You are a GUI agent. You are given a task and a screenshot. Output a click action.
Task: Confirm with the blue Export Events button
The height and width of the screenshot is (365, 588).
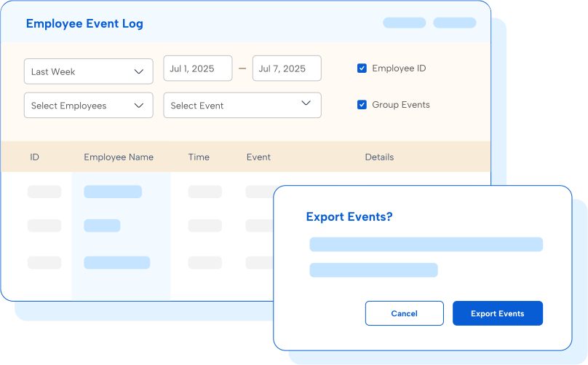(498, 313)
